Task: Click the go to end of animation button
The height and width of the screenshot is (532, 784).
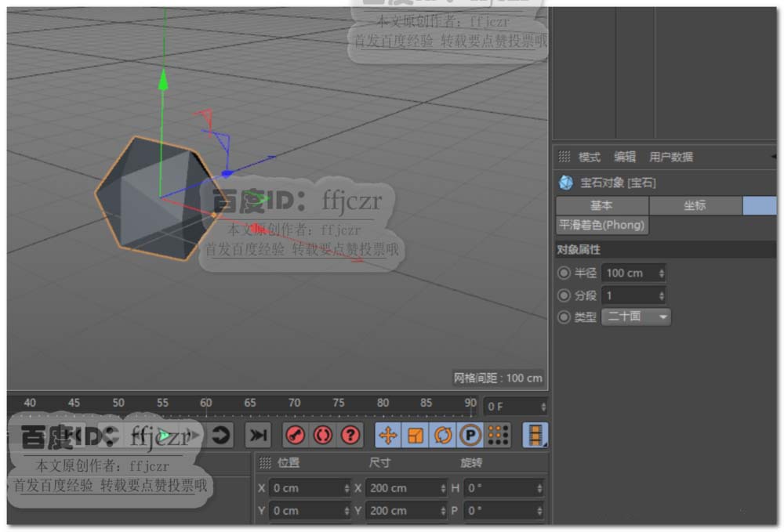Action: 258,435
